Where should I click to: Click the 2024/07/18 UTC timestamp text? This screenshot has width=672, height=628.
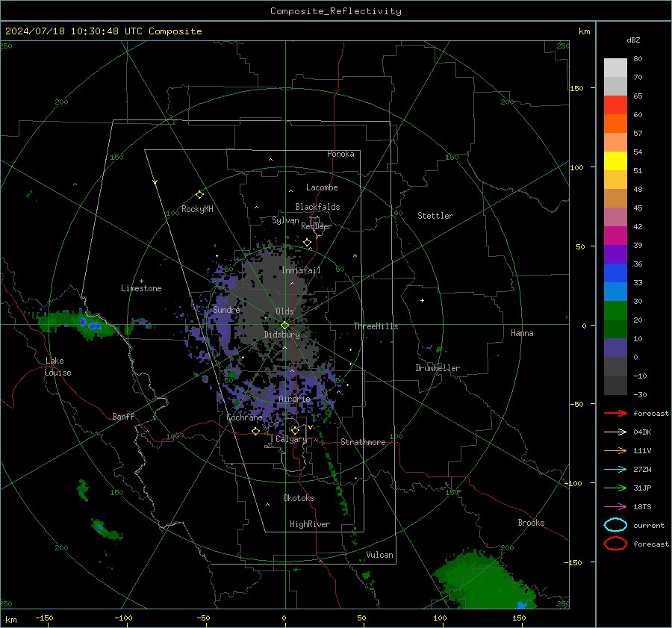click(103, 31)
